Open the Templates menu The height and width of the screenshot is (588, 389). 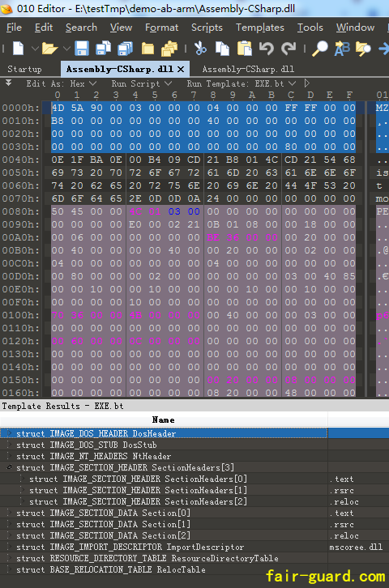tap(260, 28)
